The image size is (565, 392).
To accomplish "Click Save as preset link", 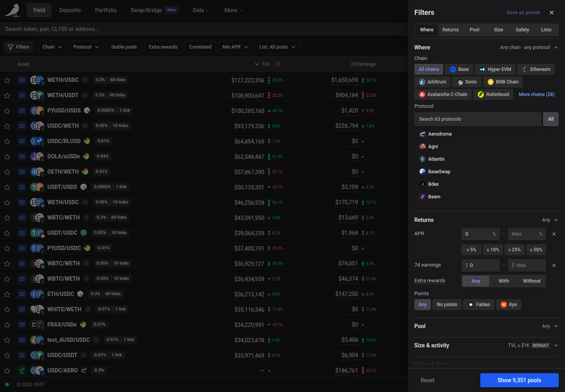I will [x=523, y=13].
